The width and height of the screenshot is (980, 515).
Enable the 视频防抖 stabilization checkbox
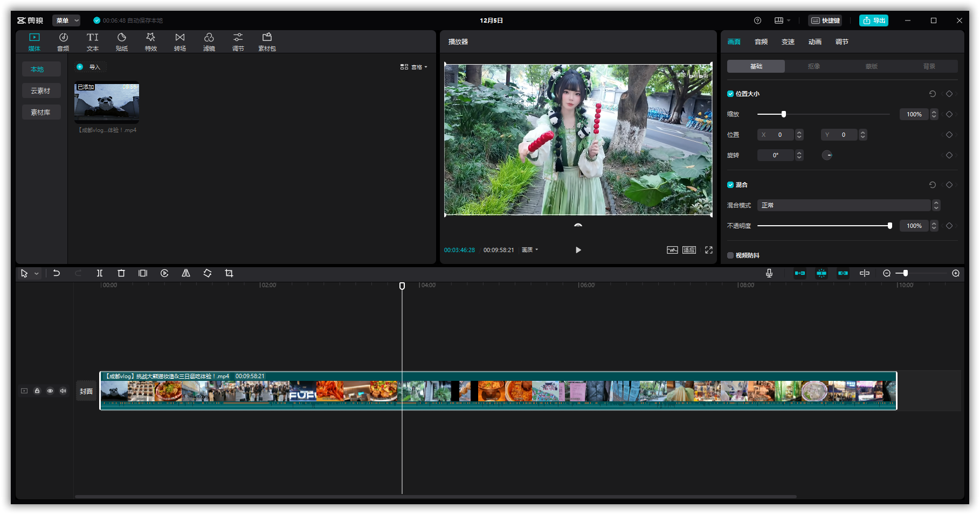click(x=730, y=255)
